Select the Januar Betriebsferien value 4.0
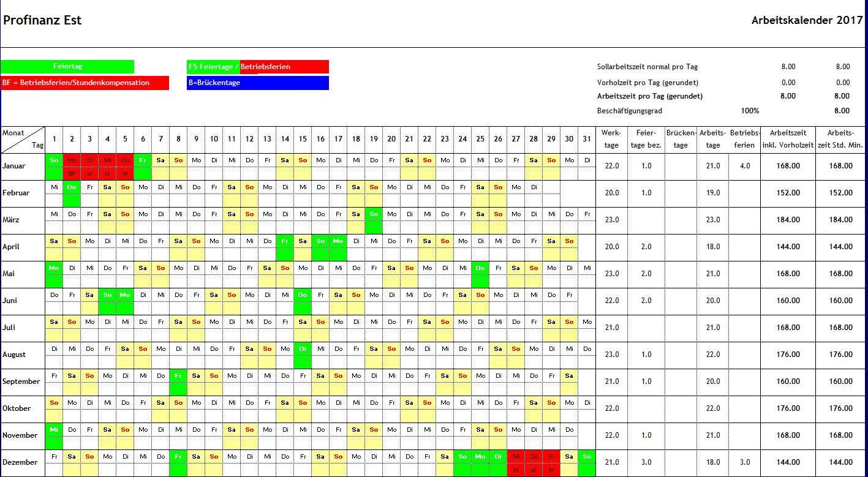868x477 pixels. (744, 166)
